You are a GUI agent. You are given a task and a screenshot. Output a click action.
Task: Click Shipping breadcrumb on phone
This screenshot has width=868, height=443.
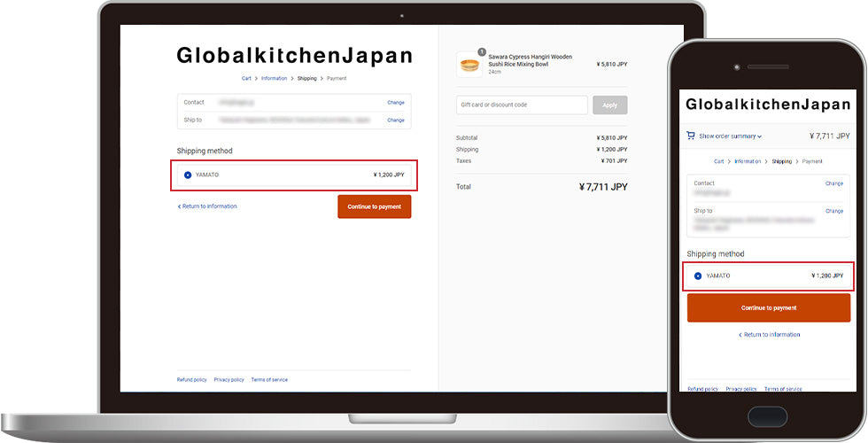click(x=781, y=161)
